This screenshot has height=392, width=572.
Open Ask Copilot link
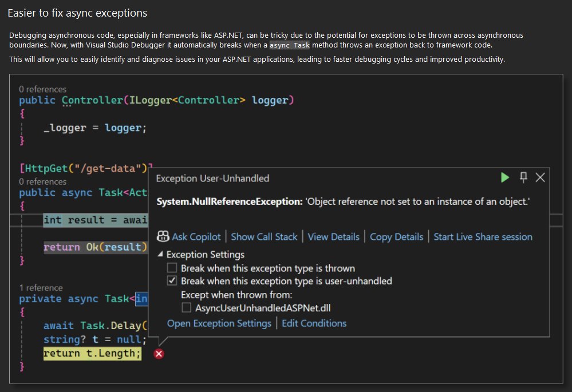[196, 237]
